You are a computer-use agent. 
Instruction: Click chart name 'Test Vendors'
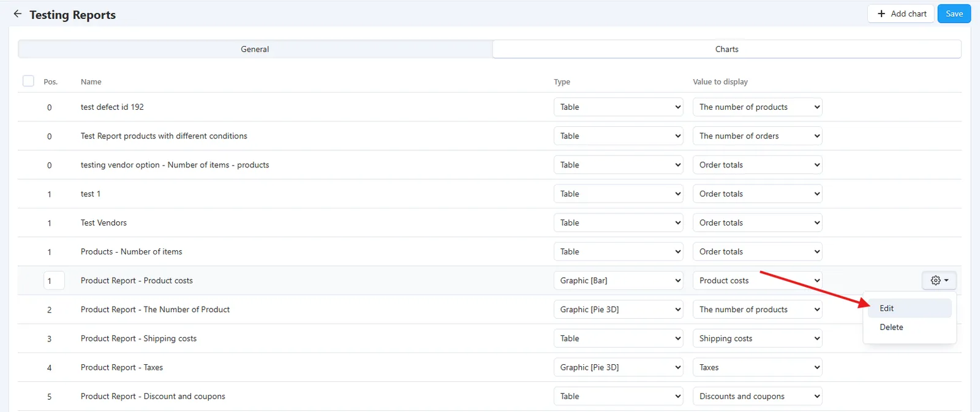pos(104,223)
